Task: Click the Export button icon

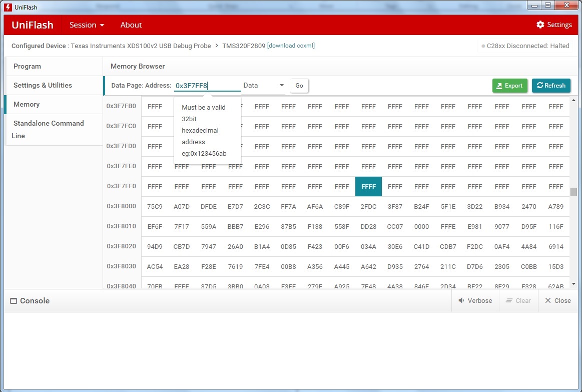Action: tap(499, 86)
